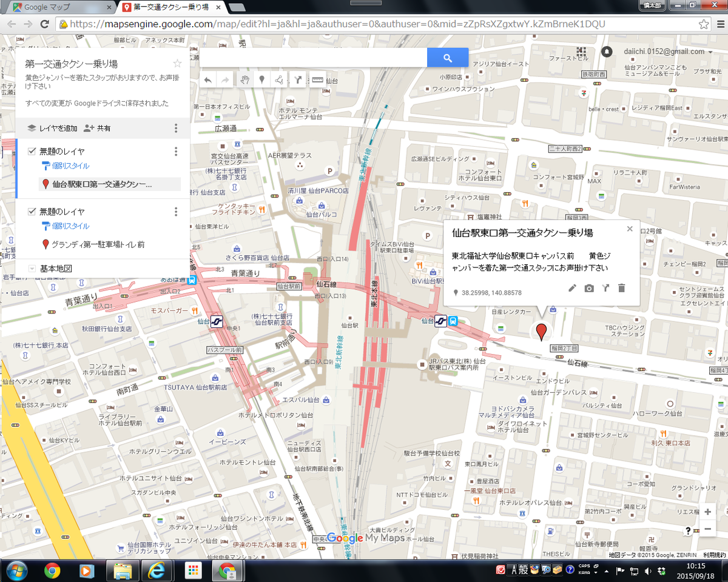
Task: Toggle second 無題のレイヤ checkbox
Action: pos(32,212)
